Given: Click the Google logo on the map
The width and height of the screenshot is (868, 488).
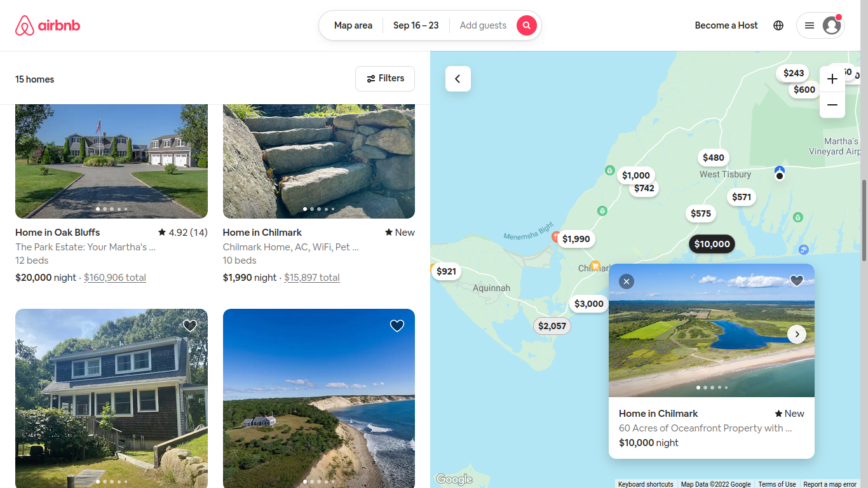Looking at the screenshot, I should click(454, 479).
